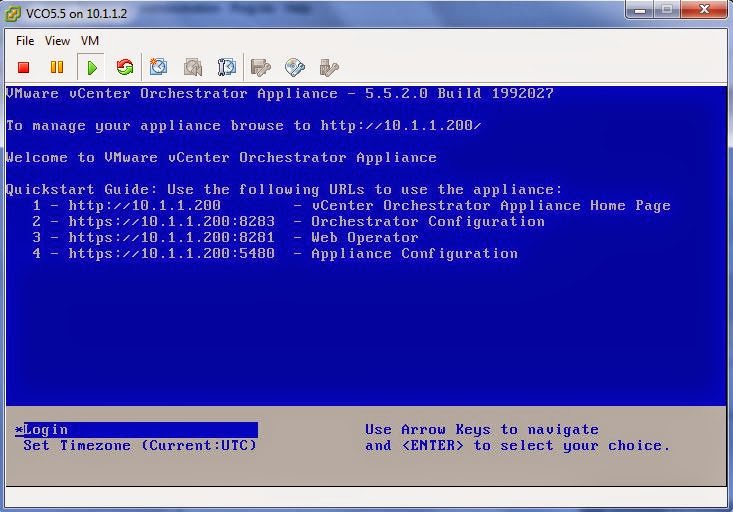Click 'Welcome to VMware vCenter Orchestrator Appliance' line
The height and width of the screenshot is (512, 733).
[221, 157]
